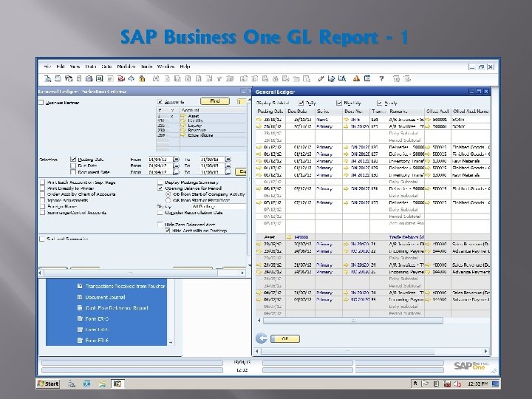Screen dimensions: 532x399
Task: Click the SAP Business One taskbar icon
Action: tap(117, 383)
